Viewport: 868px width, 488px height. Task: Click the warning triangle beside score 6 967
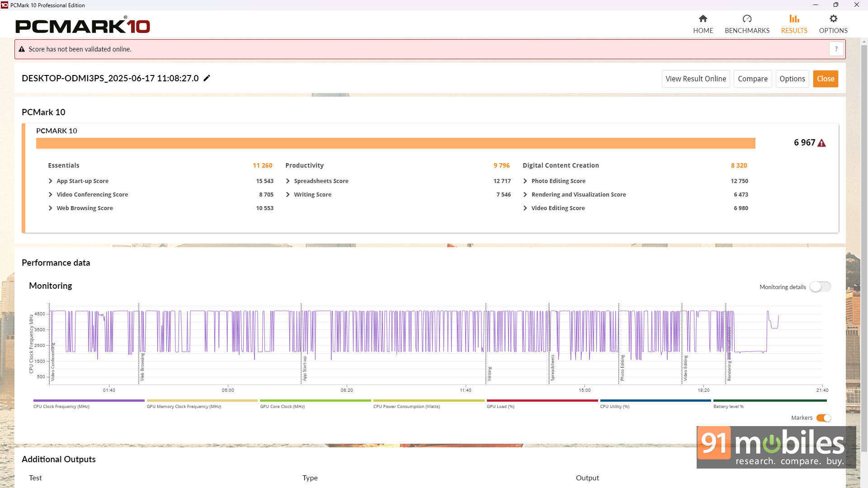pos(821,143)
